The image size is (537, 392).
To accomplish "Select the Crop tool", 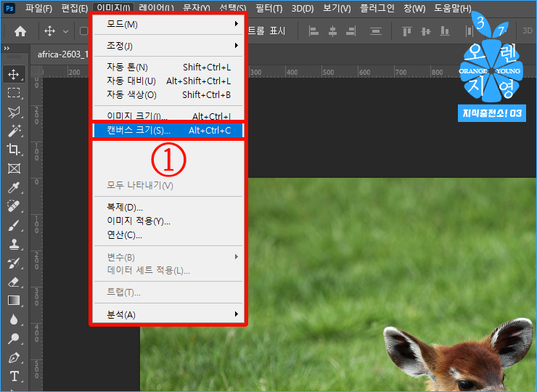I will [14, 150].
